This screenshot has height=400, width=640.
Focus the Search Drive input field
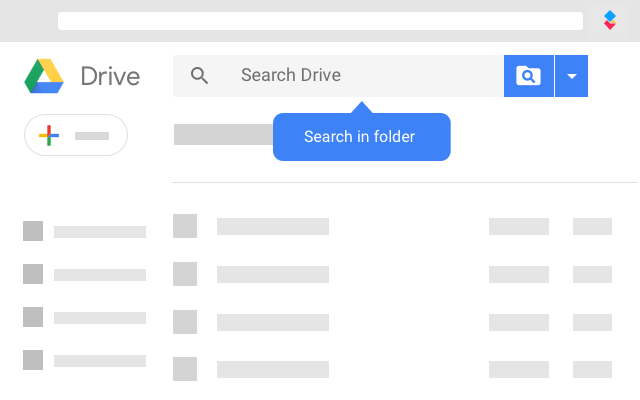click(x=338, y=76)
